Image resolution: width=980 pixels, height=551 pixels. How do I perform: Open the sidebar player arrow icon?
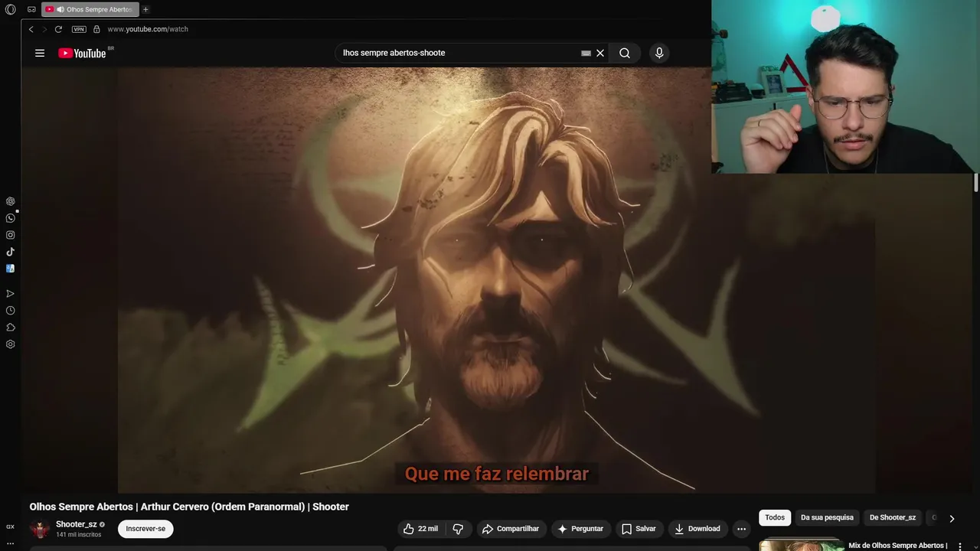[10, 294]
